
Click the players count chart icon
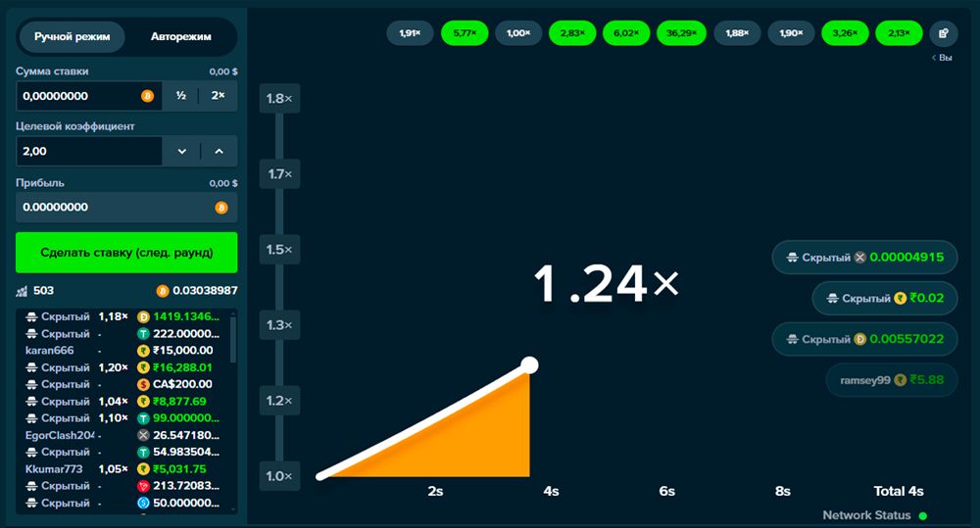(22, 291)
